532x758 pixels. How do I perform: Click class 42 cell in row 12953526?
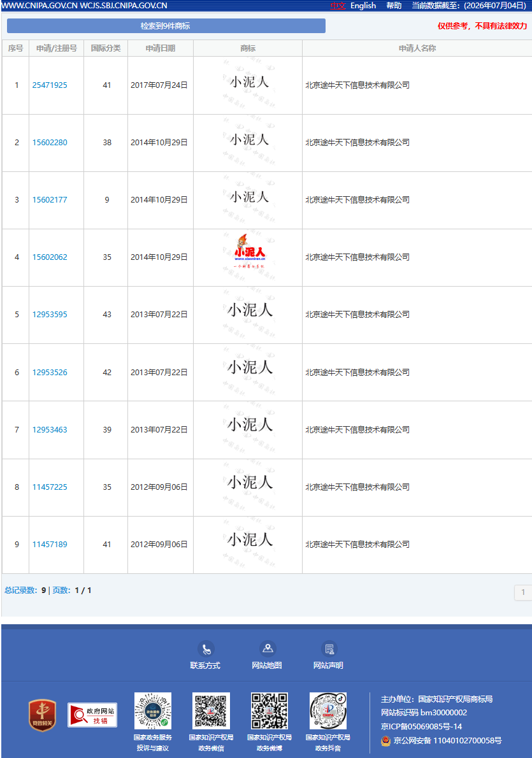(107, 372)
